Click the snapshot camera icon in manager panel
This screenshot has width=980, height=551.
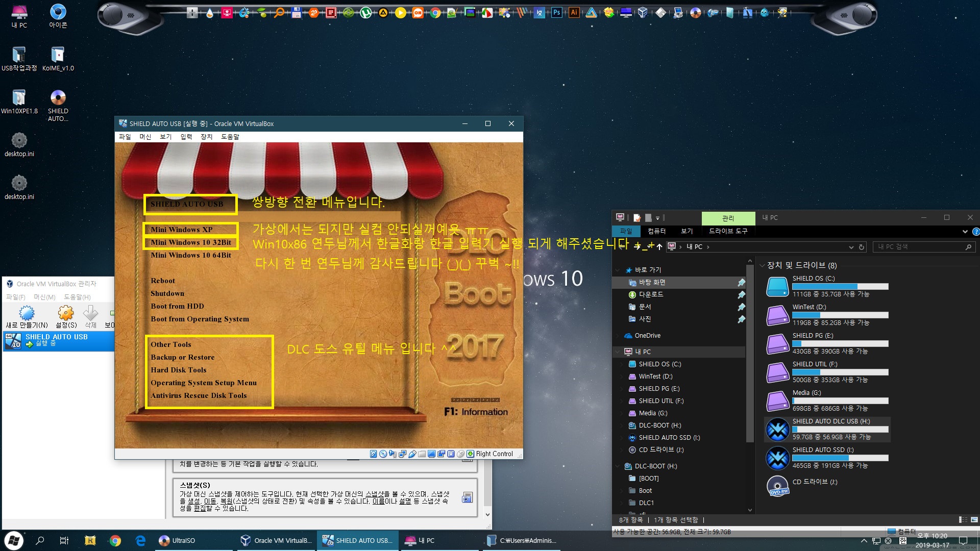(467, 497)
